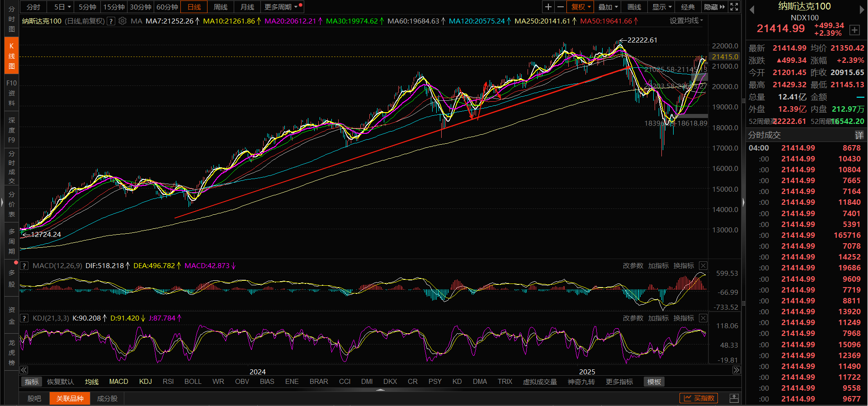Go to next instrument right arrow

[x=862, y=9]
